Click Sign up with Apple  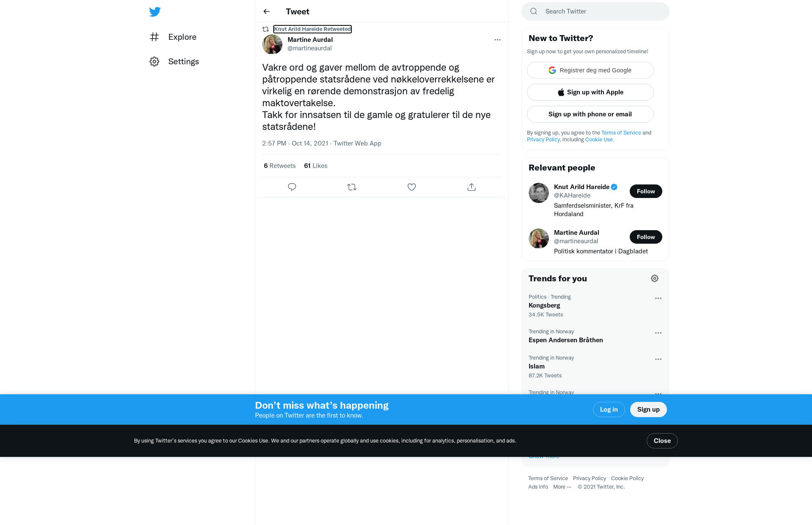(590, 92)
